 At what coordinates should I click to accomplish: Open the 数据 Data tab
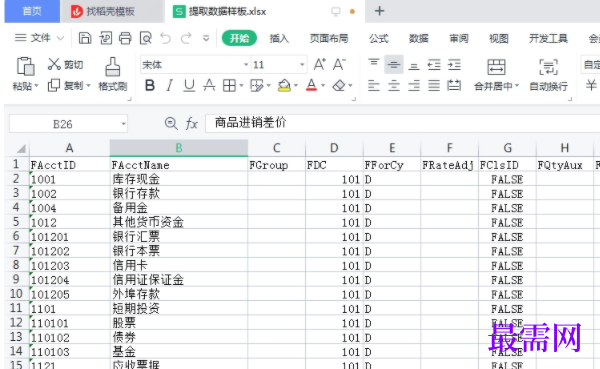tap(418, 38)
